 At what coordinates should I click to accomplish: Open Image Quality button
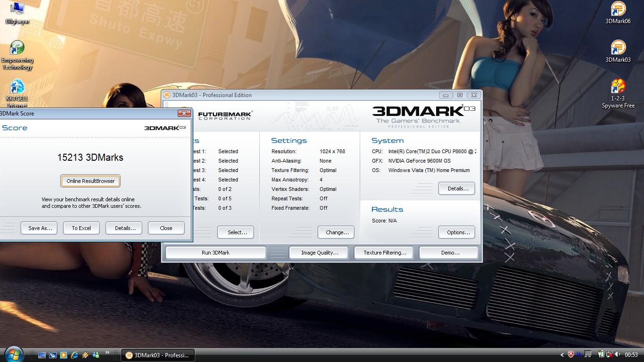319,253
